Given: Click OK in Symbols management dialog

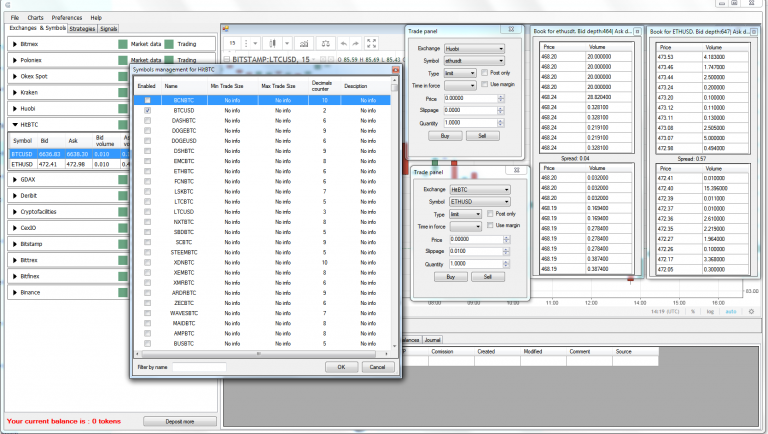Looking at the screenshot, I should click(341, 367).
